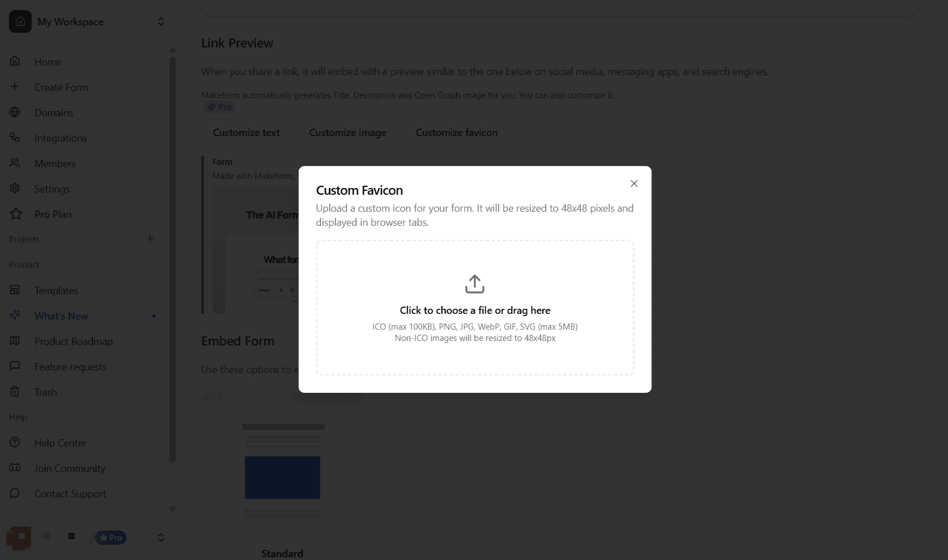Click the Trash bin icon

[15, 392]
